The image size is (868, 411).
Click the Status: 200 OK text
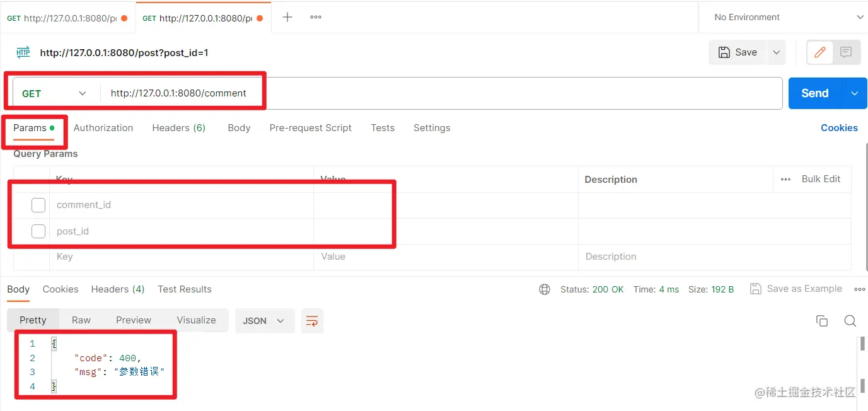tap(592, 289)
